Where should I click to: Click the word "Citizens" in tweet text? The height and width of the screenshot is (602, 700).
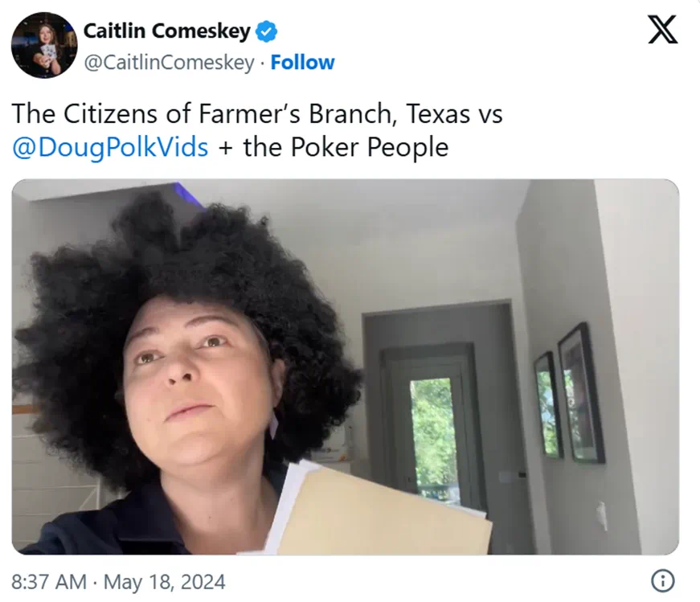pyautogui.click(x=110, y=113)
